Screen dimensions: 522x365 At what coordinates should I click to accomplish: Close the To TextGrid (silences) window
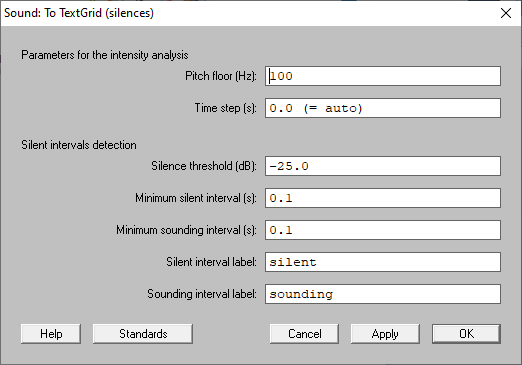[x=506, y=13]
